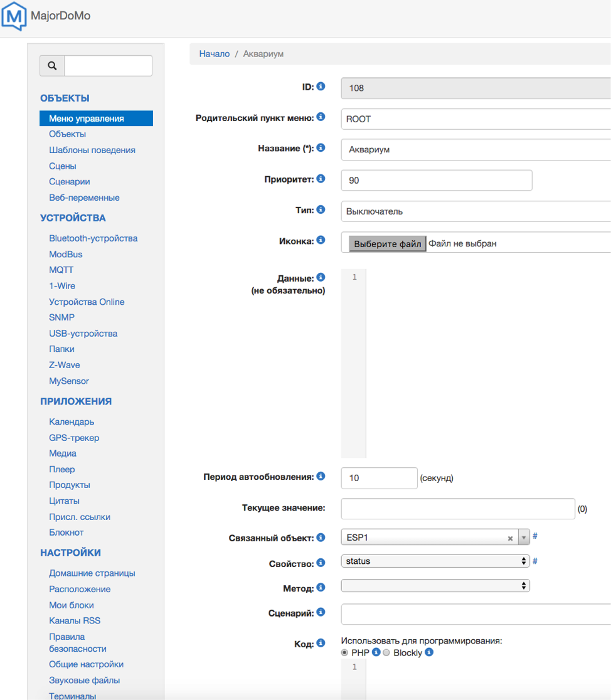Screen dimensions: 611x700
Task: Open MQTT in the devices menu
Action: click(61, 270)
